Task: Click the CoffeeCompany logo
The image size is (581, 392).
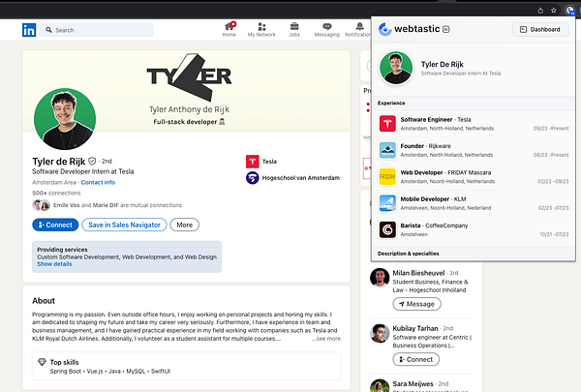Action: (x=387, y=229)
